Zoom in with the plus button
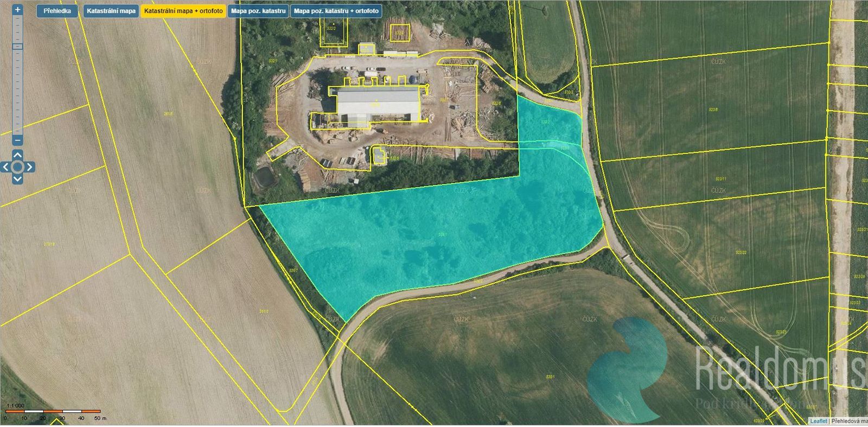868x427 pixels. click(x=17, y=10)
